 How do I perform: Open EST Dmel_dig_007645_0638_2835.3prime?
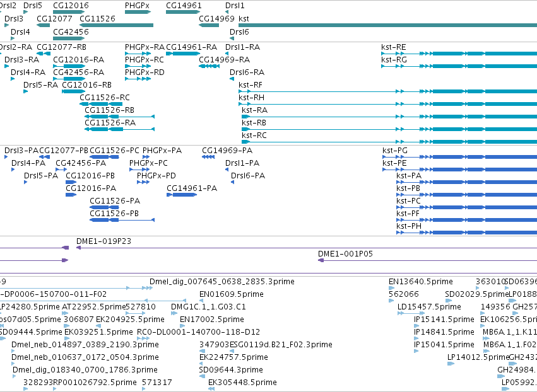click(222, 282)
